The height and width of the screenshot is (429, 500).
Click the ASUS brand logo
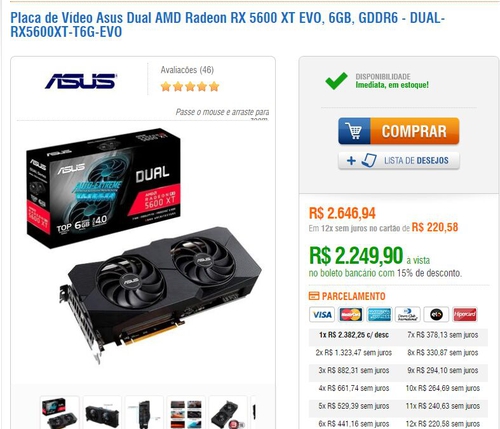tap(81, 81)
